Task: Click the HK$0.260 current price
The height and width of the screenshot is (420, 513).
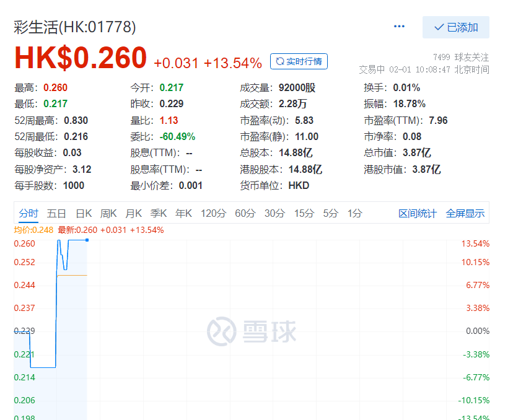Action: (x=80, y=58)
